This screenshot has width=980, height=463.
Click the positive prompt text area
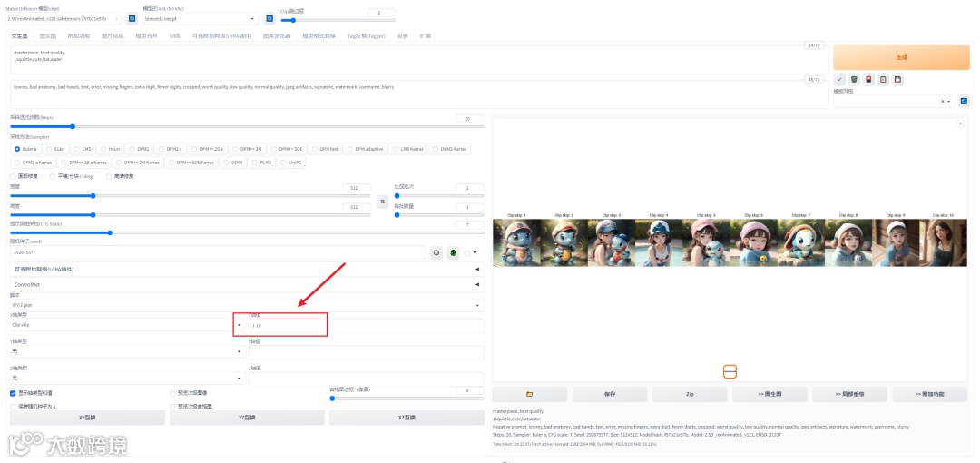point(418,60)
